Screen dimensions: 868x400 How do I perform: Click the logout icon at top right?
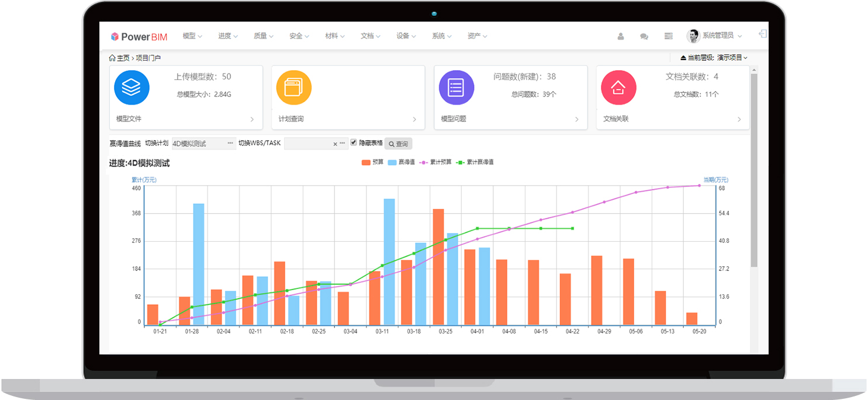coord(762,34)
